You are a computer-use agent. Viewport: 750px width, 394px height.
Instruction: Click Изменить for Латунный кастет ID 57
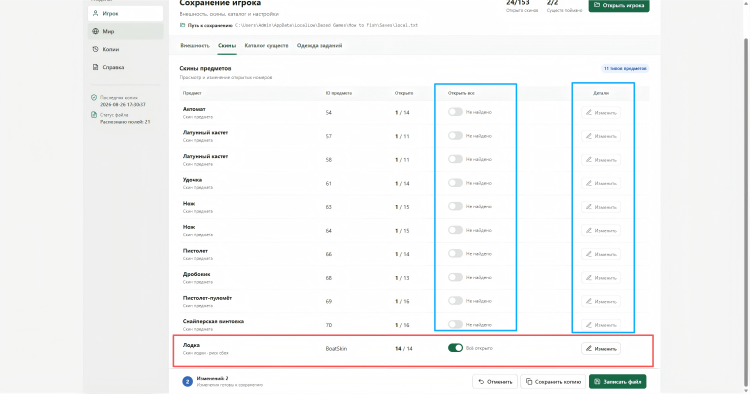click(x=601, y=136)
